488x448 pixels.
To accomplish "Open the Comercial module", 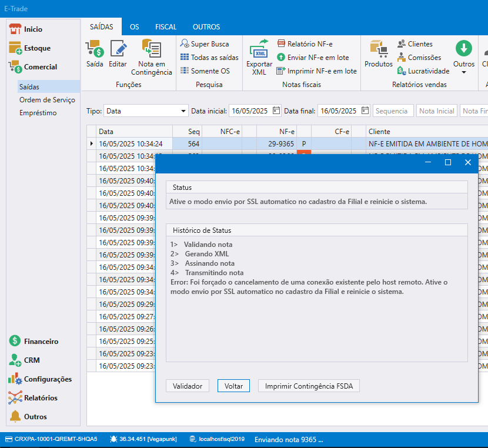I will tap(33, 67).
